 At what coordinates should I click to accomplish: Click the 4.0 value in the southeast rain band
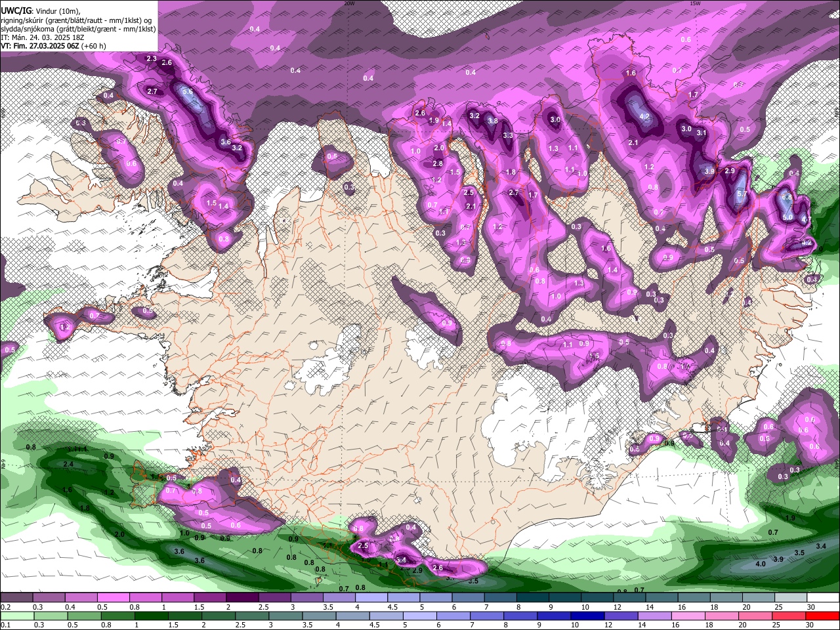click(x=761, y=564)
